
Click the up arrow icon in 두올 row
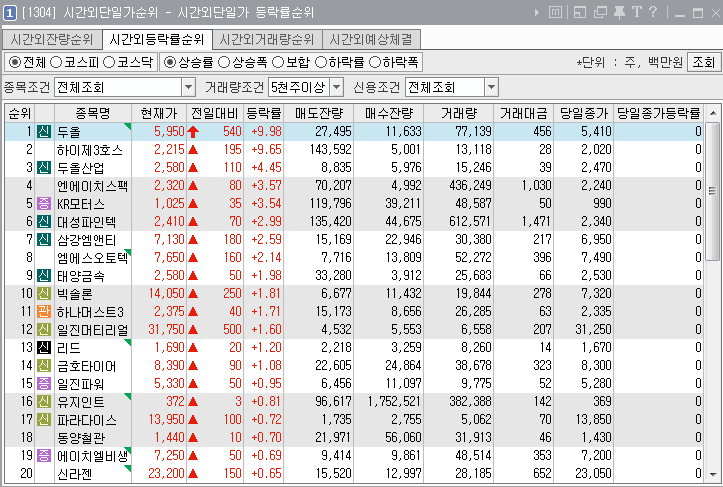tap(193, 132)
